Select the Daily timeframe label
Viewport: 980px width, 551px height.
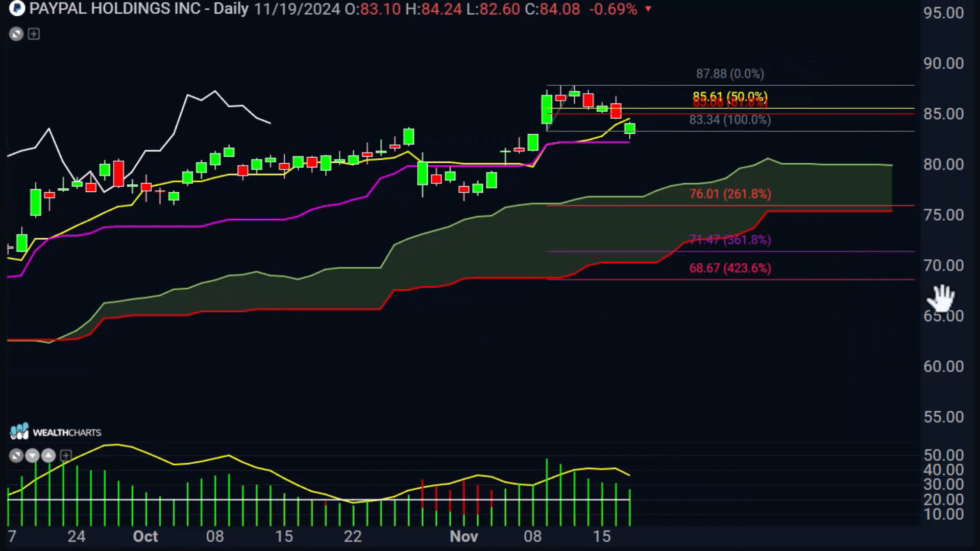click(x=231, y=9)
